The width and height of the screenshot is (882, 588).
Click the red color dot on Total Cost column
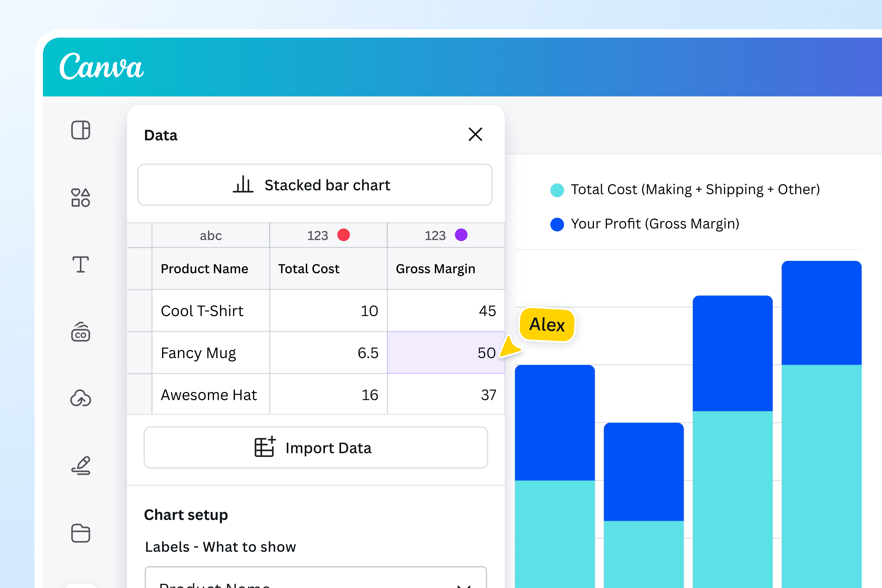[x=344, y=236]
